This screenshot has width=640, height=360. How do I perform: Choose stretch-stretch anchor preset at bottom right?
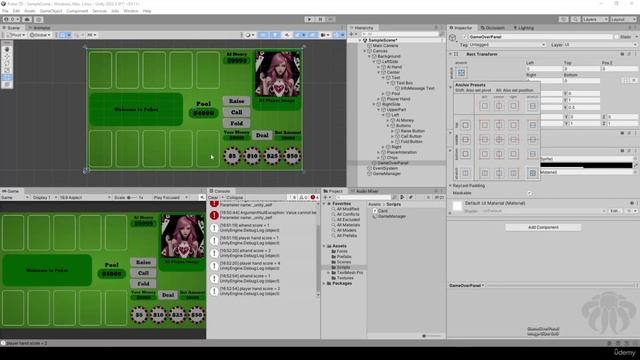point(532,173)
